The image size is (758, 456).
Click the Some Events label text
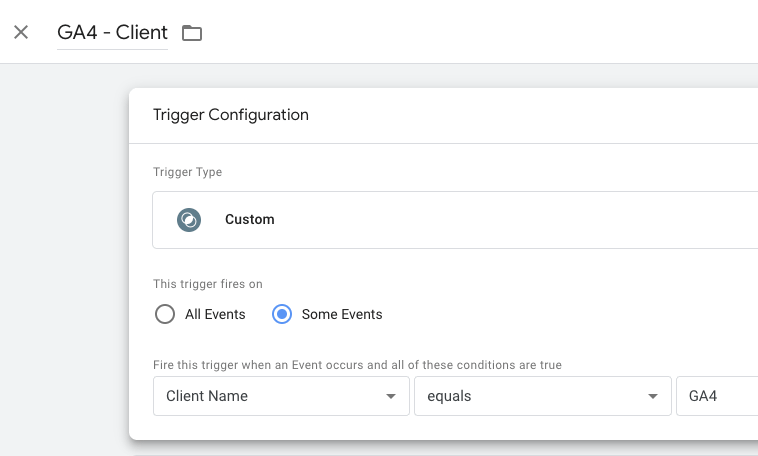(342, 314)
